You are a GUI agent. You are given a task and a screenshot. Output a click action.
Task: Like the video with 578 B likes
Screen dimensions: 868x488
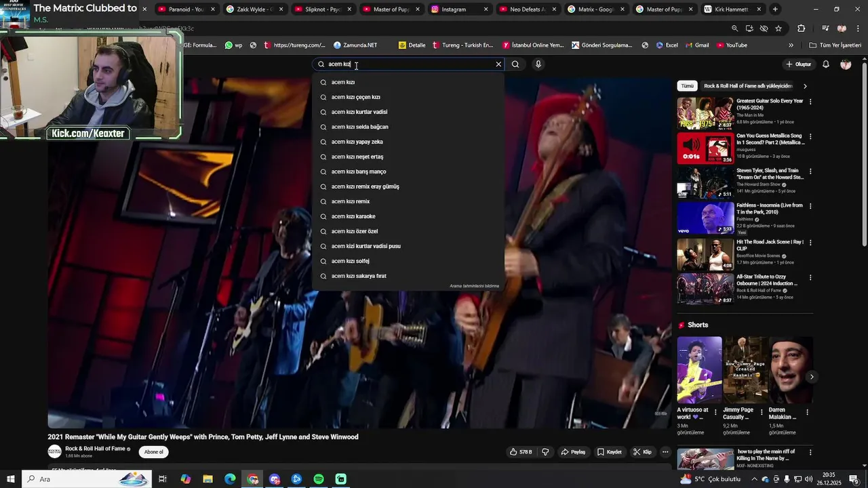(521, 452)
